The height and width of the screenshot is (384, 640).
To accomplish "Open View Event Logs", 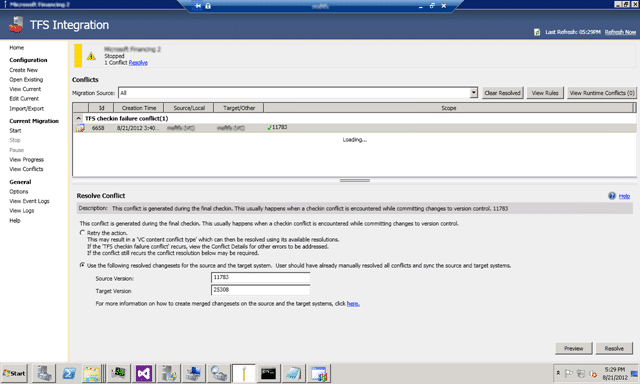I will coord(29,201).
